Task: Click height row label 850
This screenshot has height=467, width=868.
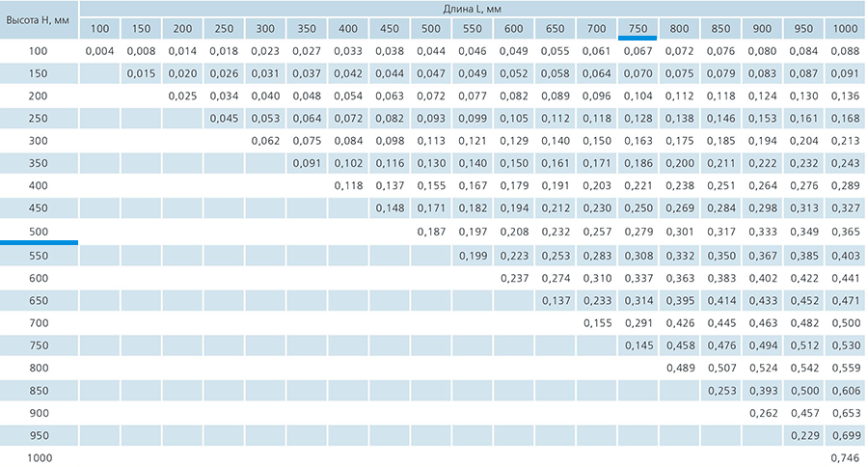Action: pyautogui.click(x=39, y=391)
